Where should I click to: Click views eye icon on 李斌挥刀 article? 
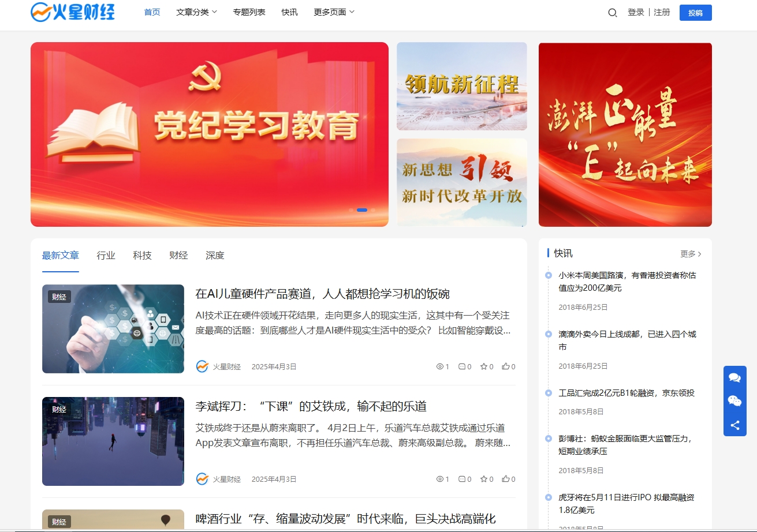[x=440, y=479]
